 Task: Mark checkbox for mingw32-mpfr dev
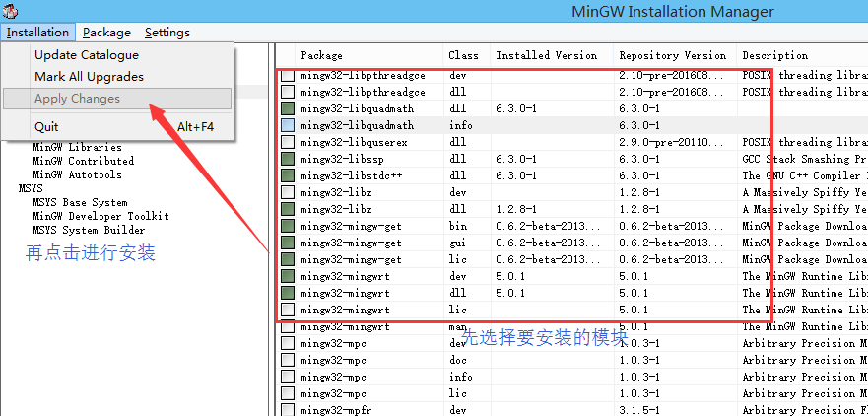288,410
